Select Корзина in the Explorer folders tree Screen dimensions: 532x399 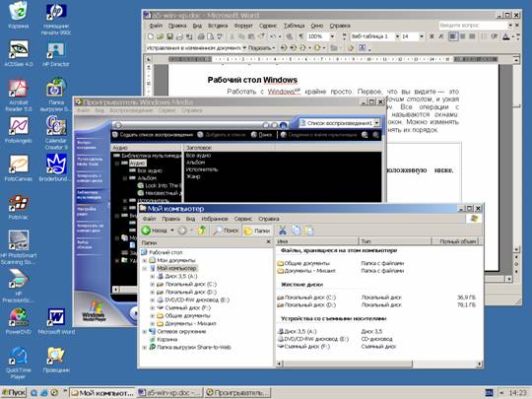coord(166,339)
